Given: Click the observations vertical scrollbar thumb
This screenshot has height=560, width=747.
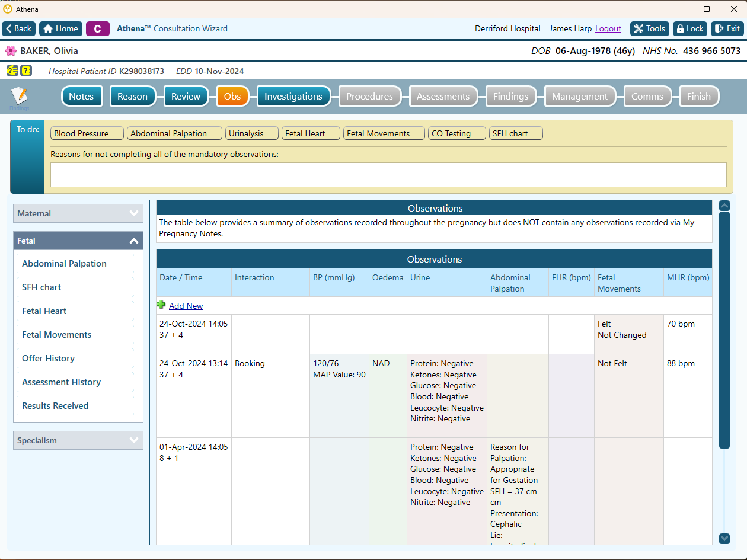Looking at the screenshot, I should pos(724,330).
